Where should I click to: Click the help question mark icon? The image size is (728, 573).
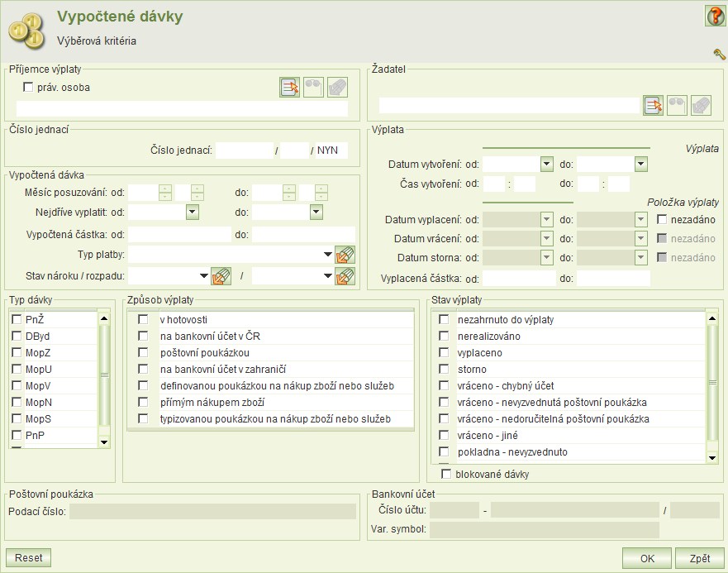point(714,16)
